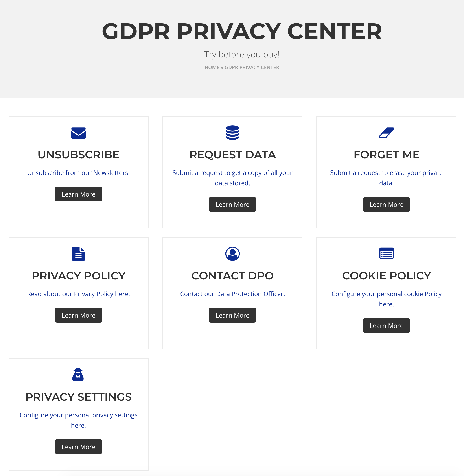This screenshot has height=476, width=464.
Task: Select the database icon on Request Data card
Action: (232, 133)
